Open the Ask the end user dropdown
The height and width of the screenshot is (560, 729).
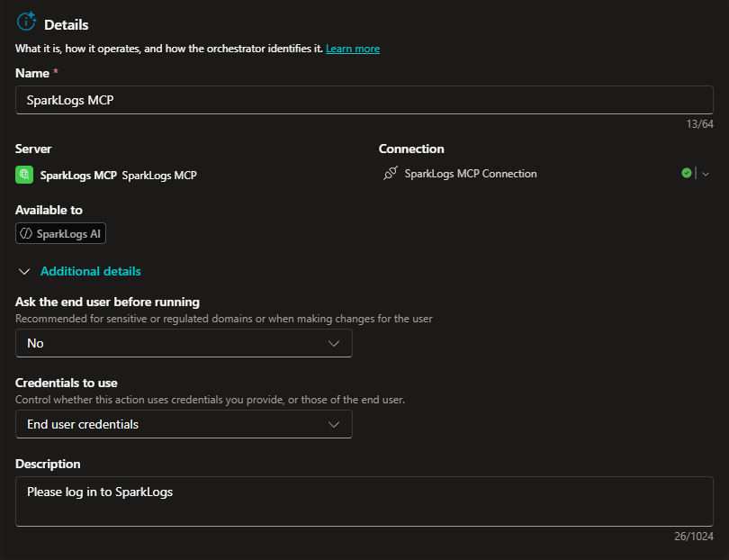click(x=184, y=343)
